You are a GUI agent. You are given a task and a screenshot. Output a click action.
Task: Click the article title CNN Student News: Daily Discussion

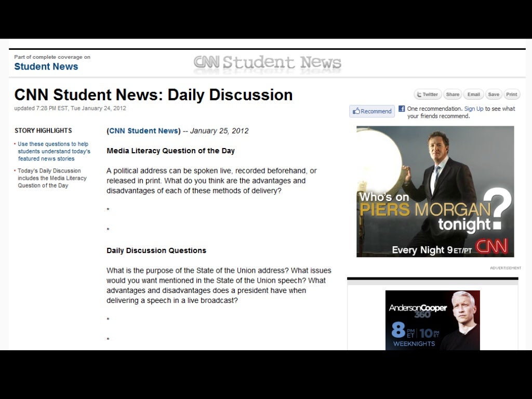point(153,95)
